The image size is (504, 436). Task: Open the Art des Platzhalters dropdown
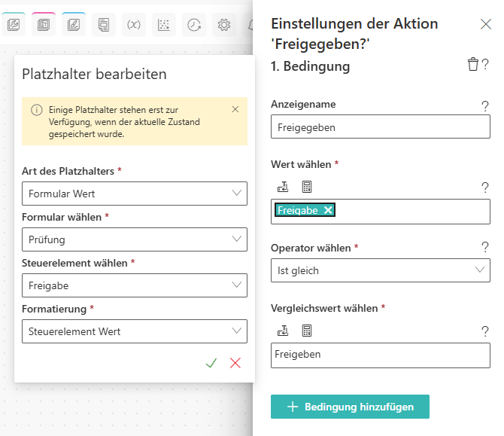click(134, 194)
